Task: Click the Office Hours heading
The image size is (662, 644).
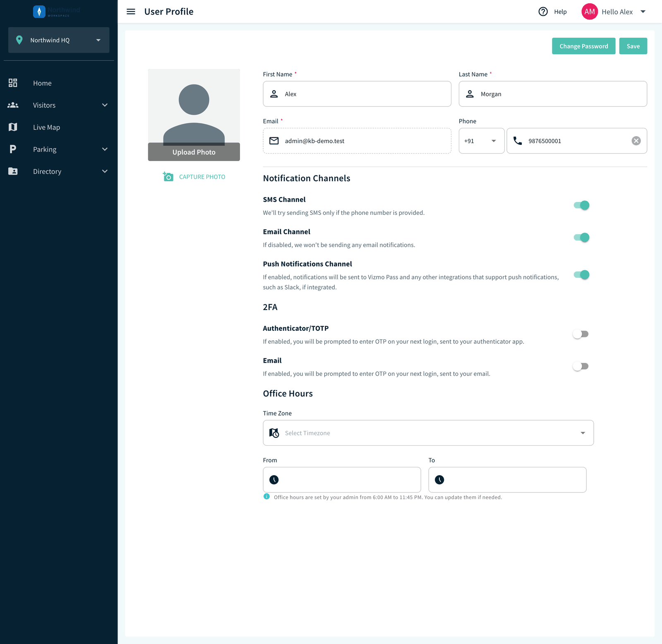Action: click(x=288, y=394)
